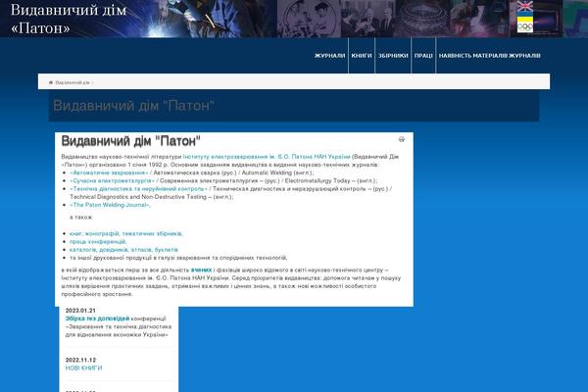Open книг, монографій, тематичних збірників link

coord(126,233)
